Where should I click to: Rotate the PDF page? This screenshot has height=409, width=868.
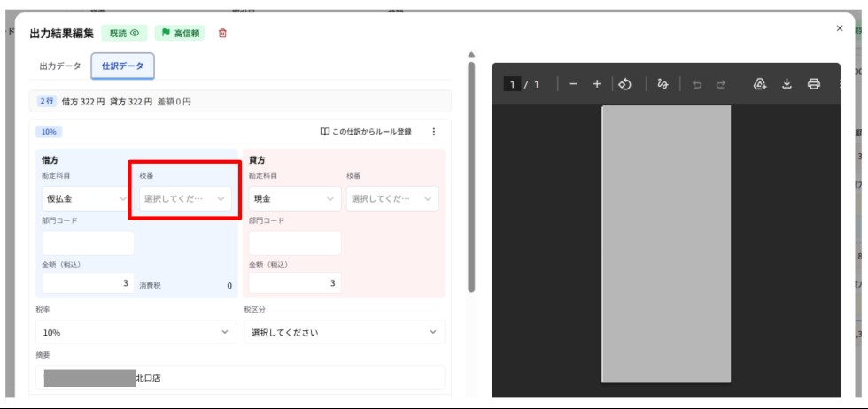tap(625, 84)
